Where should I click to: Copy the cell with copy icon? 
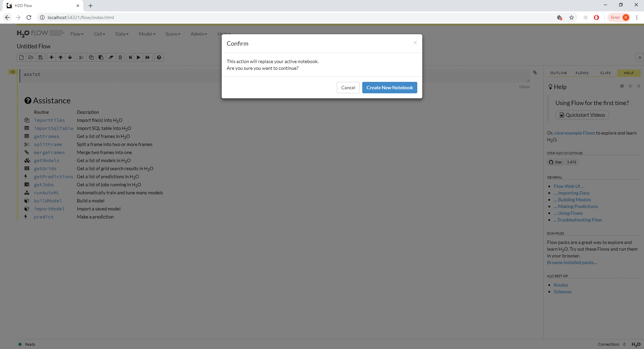(x=91, y=57)
